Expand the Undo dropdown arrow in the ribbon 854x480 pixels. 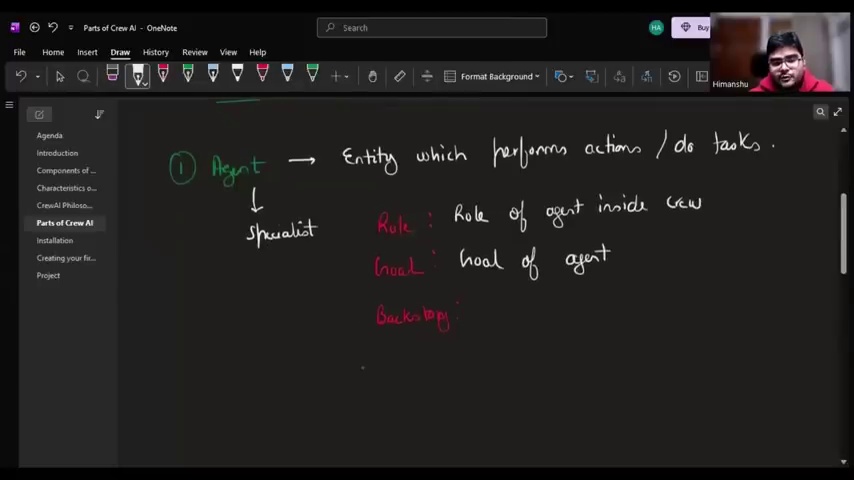click(38, 77)
